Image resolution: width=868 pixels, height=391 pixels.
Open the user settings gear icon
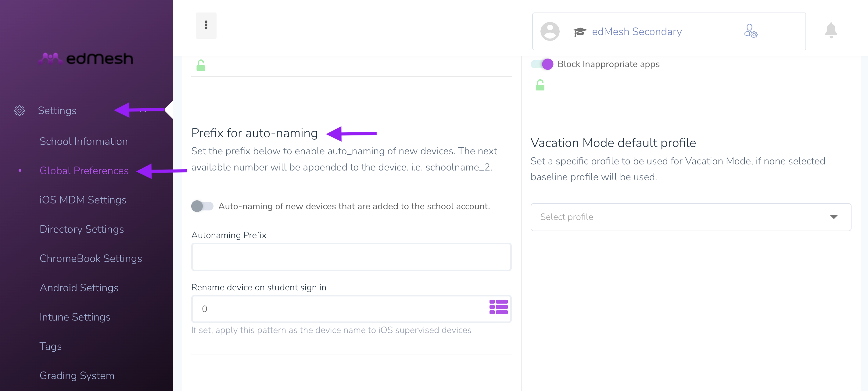coord(750,31)
